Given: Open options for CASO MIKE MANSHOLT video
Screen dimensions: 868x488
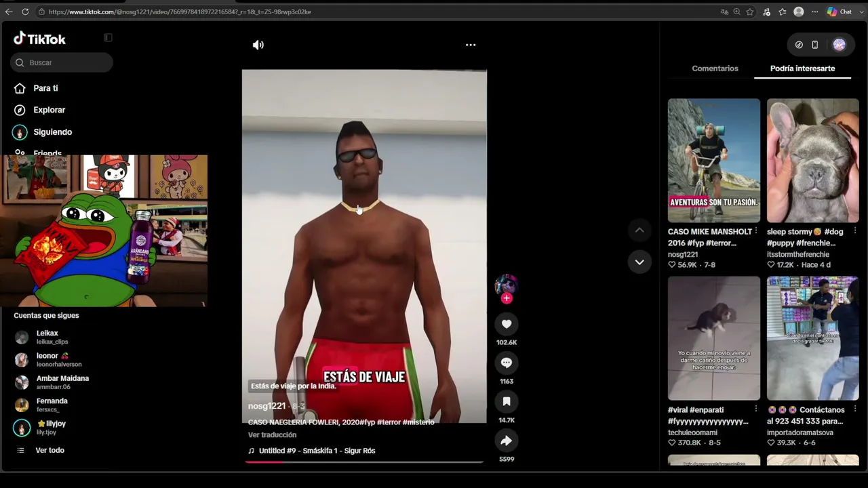Looking at the screenshot, I should (756, 232).
